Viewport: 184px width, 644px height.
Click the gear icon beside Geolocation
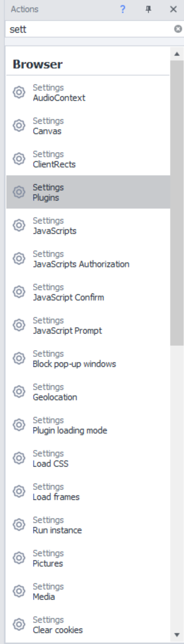click(x=19, y=392)
